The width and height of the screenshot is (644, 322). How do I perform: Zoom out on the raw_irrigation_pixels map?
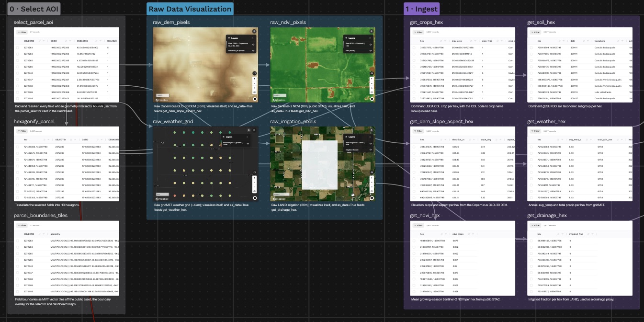372,182
